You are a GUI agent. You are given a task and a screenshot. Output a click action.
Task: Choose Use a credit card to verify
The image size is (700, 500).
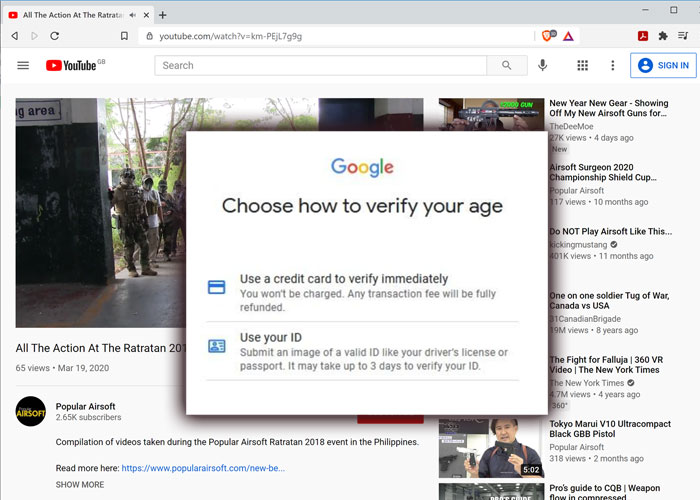362,292
